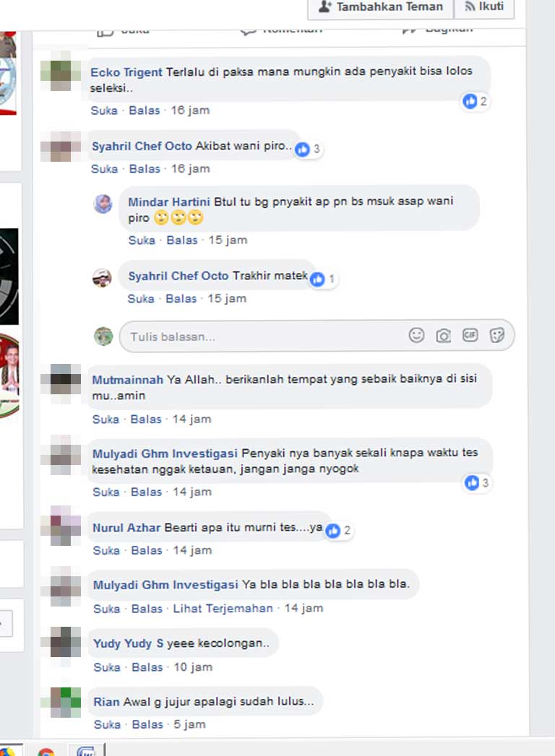This screenshot has width=555, height=756.
Task: Attach a photo using the camera icon
Action: tap(443, 335)
